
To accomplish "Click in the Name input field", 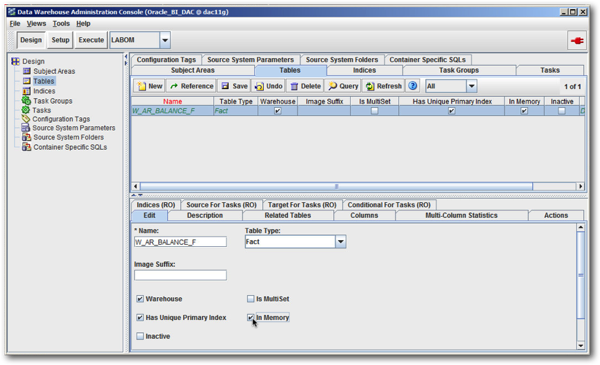I will pyautogui.click(x=180, y=242).
